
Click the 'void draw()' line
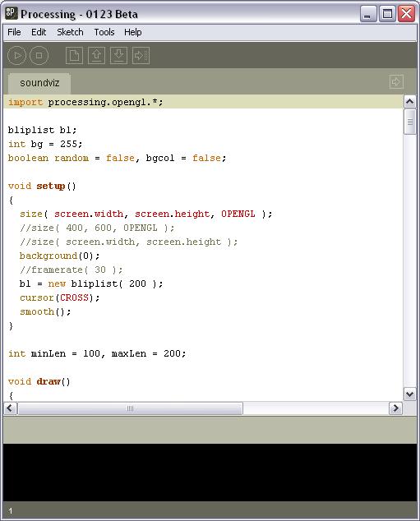(39, 381)
